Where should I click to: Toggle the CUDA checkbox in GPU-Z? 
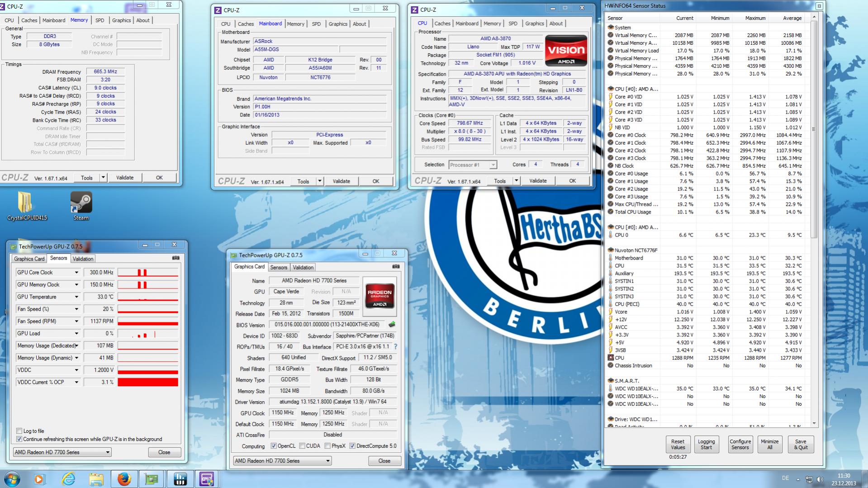pos(302,446)
